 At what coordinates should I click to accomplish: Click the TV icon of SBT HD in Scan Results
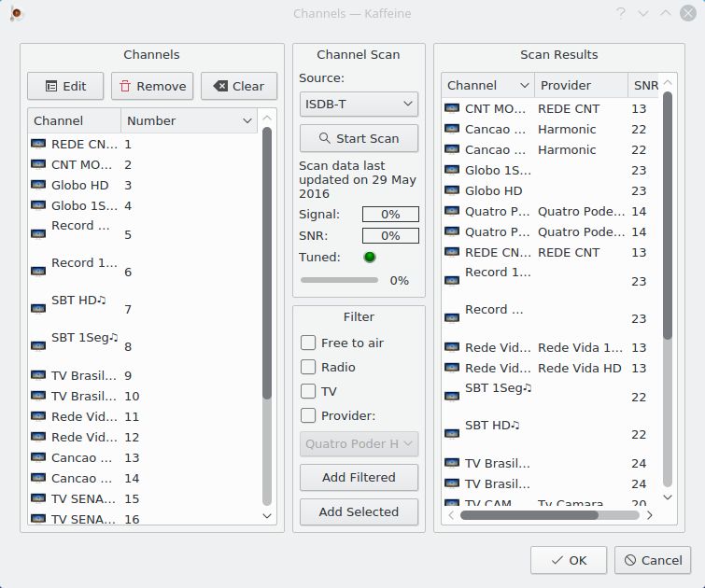click(452, 434)
